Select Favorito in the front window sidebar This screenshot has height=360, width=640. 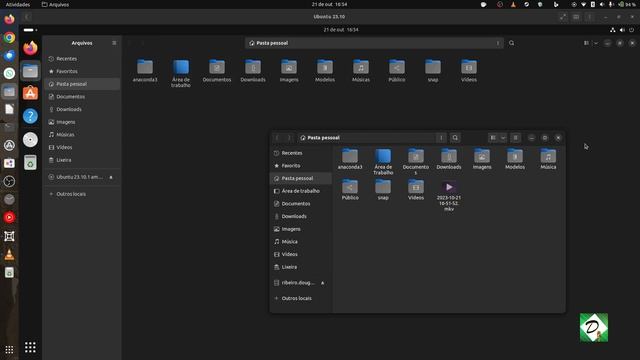301,166
